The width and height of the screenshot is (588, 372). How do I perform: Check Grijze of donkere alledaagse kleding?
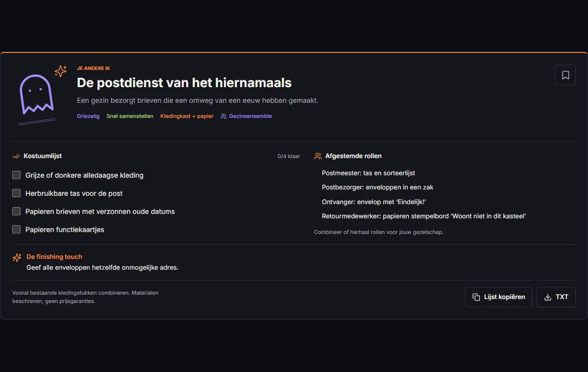(x=17, y=175)
